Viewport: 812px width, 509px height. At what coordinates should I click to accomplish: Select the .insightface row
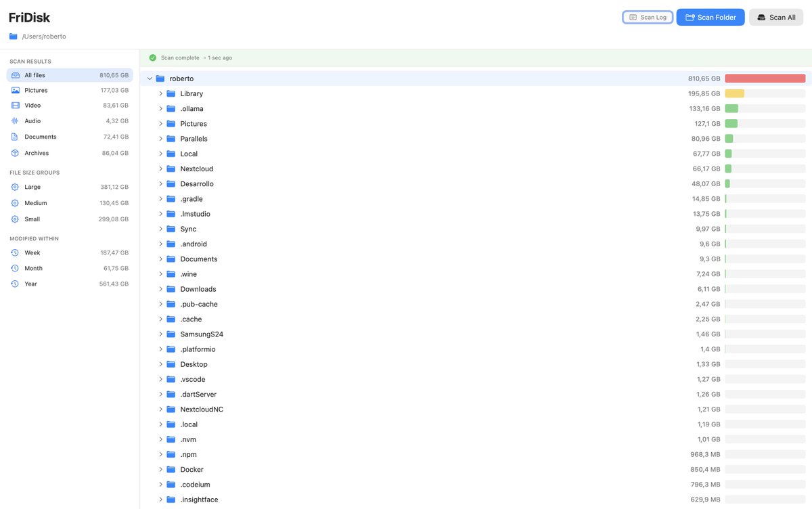476,500
